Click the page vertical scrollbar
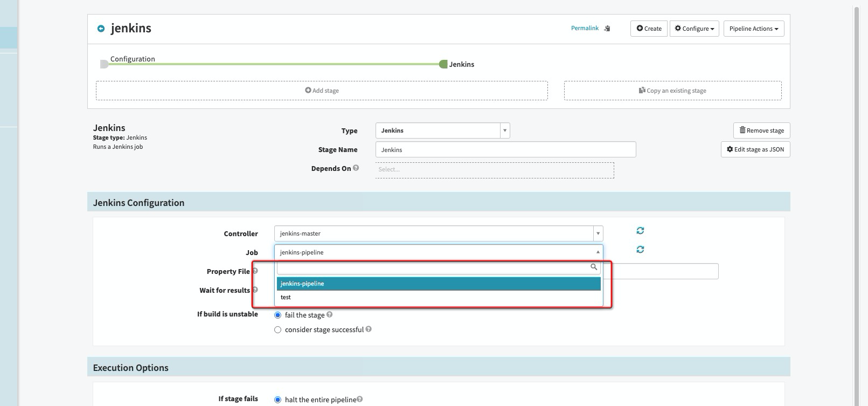 tap(857, 205)
